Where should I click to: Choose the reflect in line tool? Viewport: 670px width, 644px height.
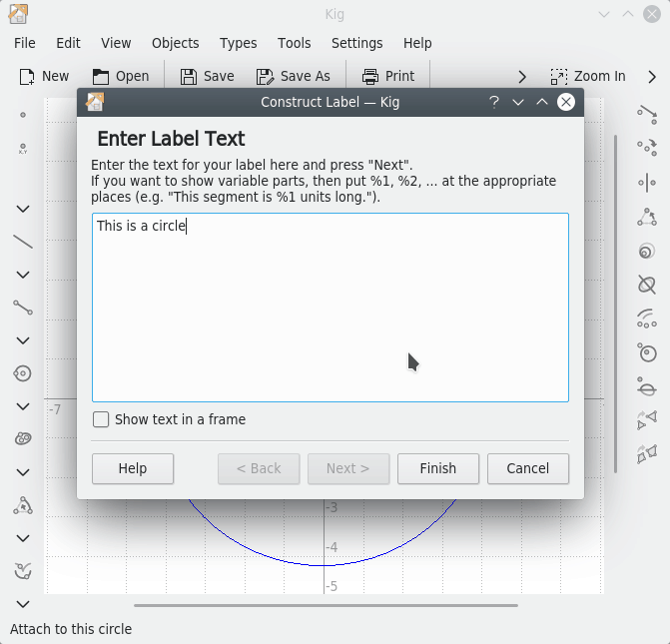pos(647,182)
